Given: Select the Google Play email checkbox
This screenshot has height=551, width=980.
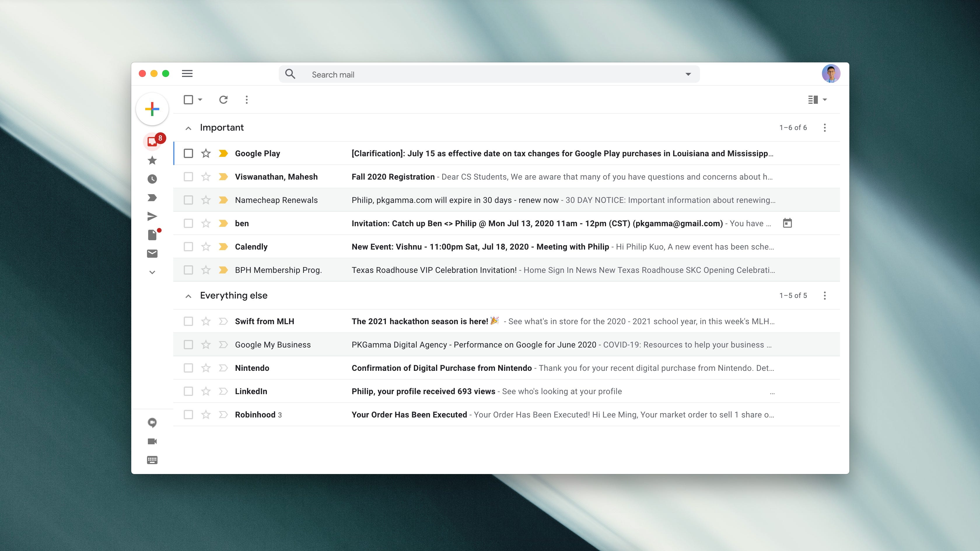Looking at the screenshot, I should coord(188,153).
